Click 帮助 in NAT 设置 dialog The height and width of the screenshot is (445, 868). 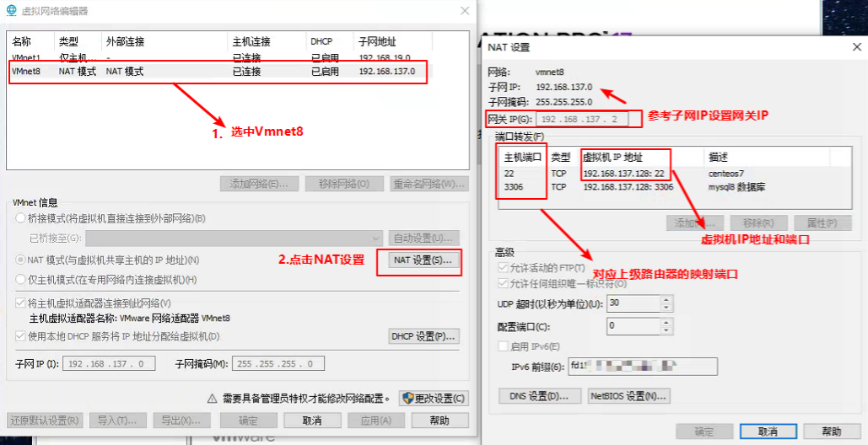(832, 432)
